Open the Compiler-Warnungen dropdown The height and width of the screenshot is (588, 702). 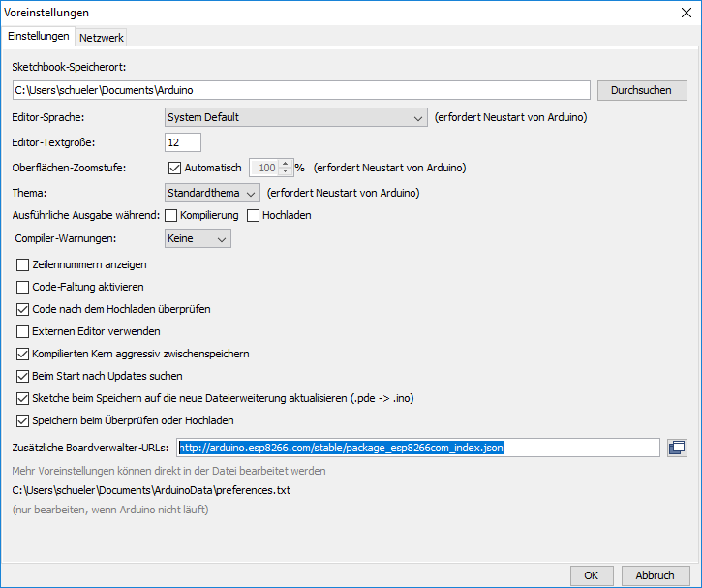coord(198,237)
